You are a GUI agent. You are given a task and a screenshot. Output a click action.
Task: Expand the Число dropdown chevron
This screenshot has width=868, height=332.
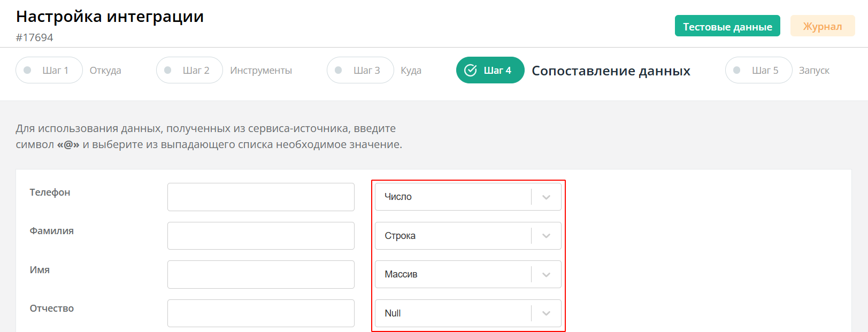coord(546,197)
